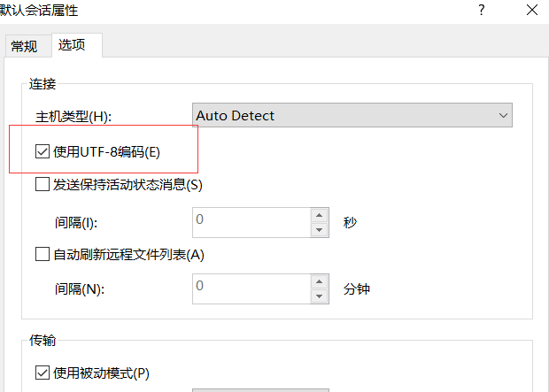Click the 间隔(I) seconds input field
549x392 pixels.
[251, 220]
